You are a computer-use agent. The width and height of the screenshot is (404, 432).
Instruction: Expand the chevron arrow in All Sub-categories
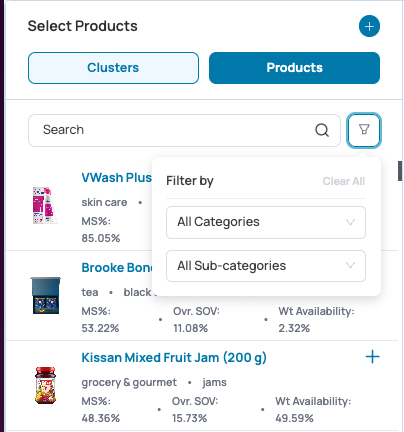click(x=350, y=266)
